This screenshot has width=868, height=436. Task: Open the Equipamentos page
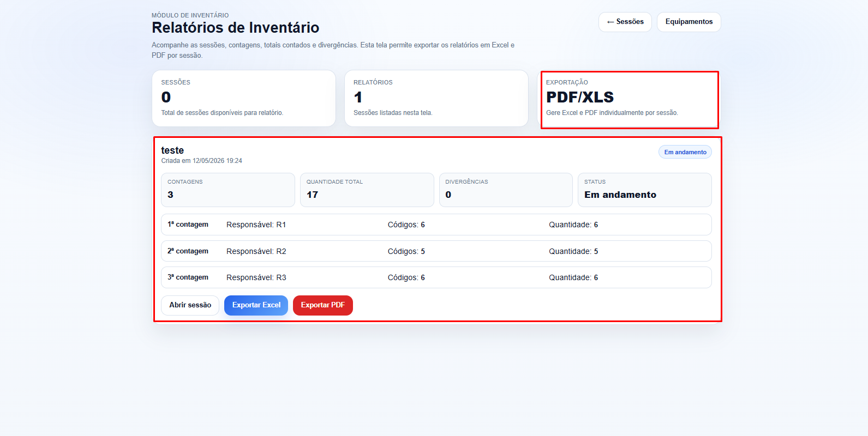pyautogui.click(x=689, y=22)
